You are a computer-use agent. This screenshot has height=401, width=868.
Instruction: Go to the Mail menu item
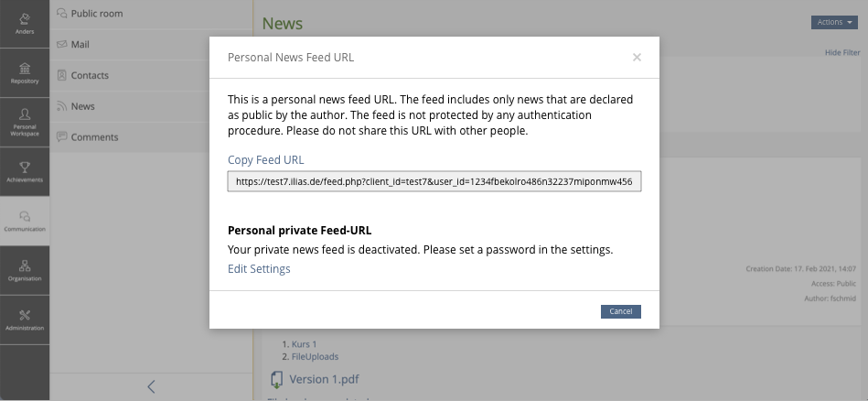(x=80, y=44)
